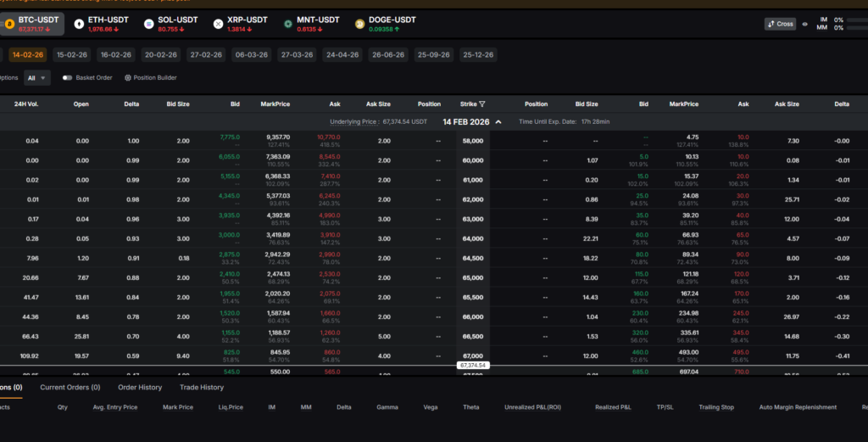Click the BTC coin icon
This screenshot has height=442, width=868.
tap(11, 24)
